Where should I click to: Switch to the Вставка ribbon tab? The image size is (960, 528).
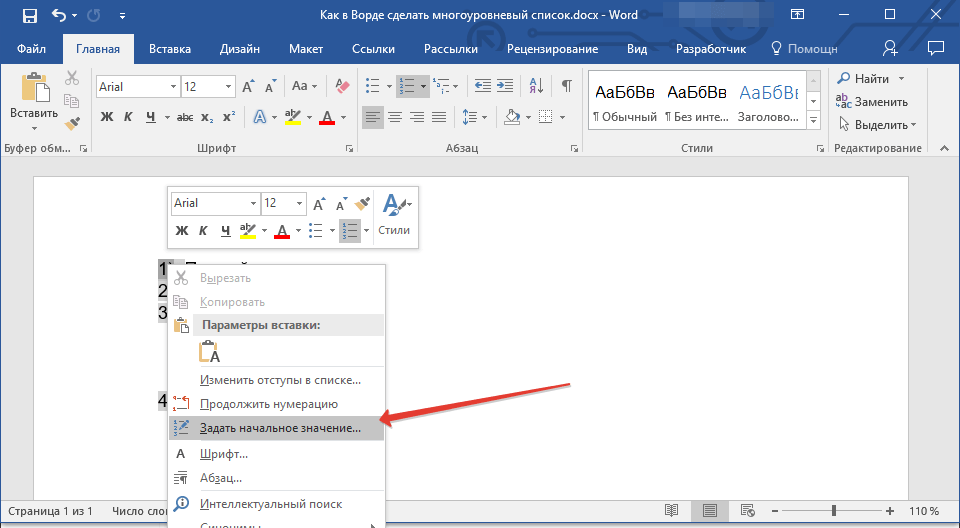coord(170,49)
